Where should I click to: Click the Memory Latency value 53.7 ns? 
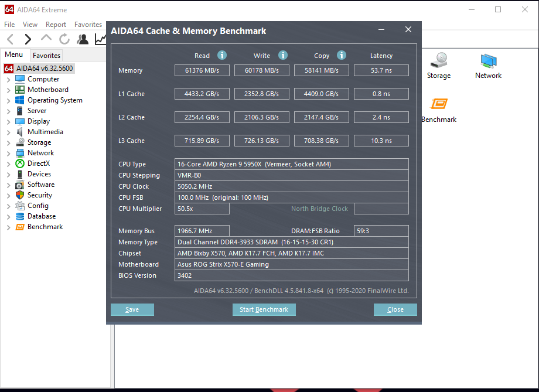(x=381, y=70)
